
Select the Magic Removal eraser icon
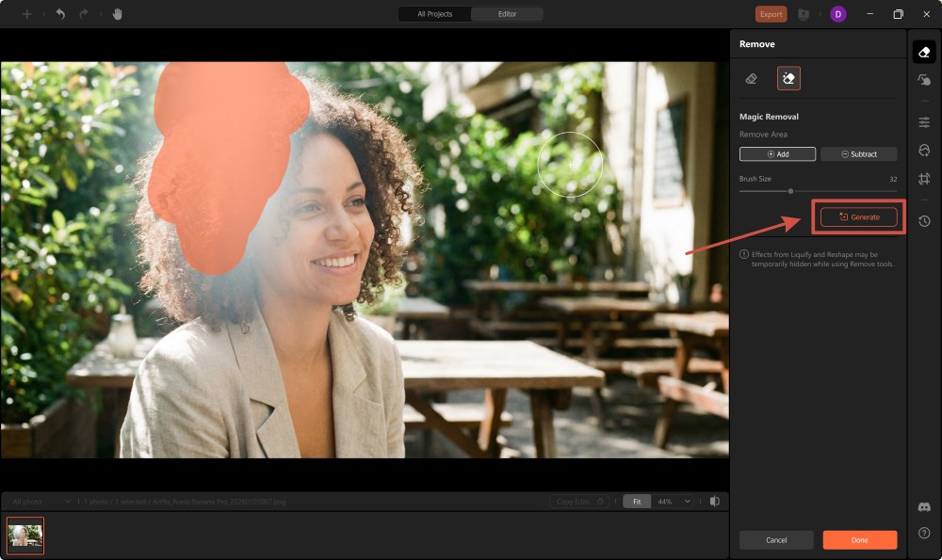[788, 79]
